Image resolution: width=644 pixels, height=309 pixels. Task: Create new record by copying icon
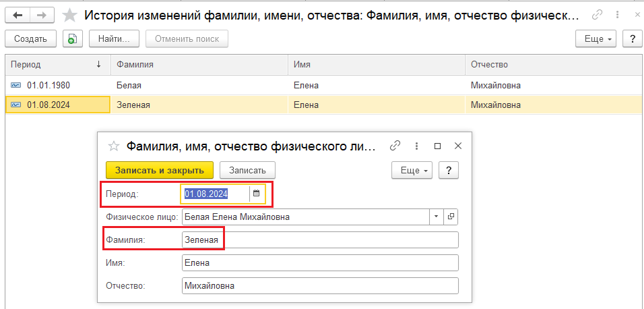pos(72,39)
